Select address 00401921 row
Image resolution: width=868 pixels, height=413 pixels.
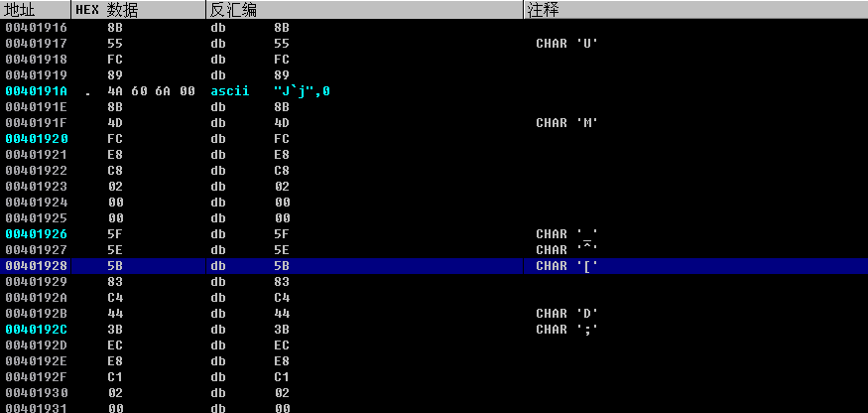(434, 155)
